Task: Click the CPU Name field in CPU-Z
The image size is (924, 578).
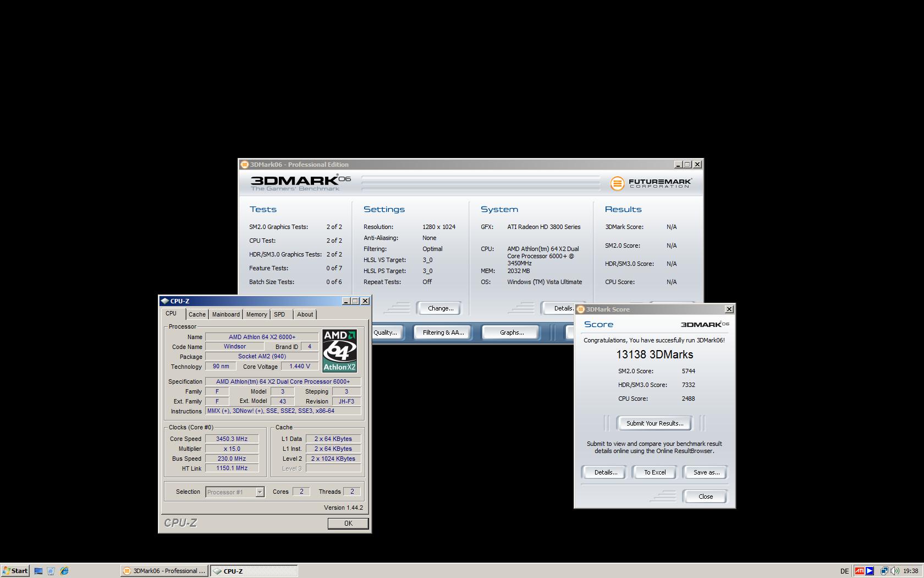Action: click(262, 337)
